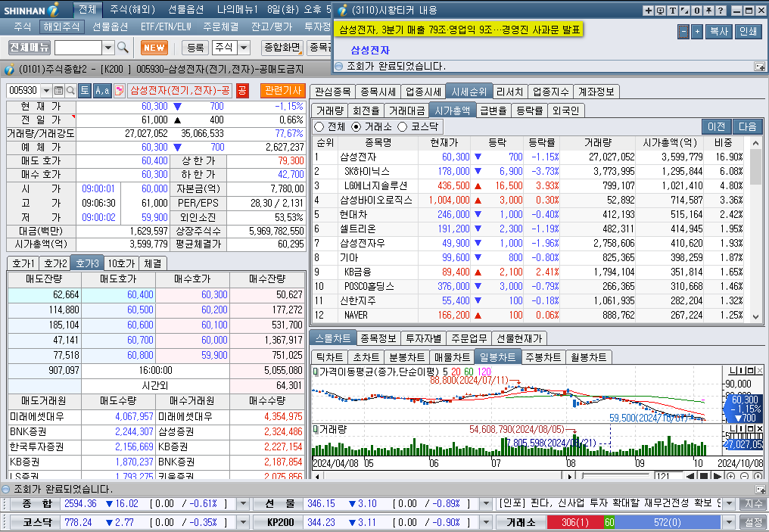Switch to the '시가총액' ranking tab

[452, 110]
